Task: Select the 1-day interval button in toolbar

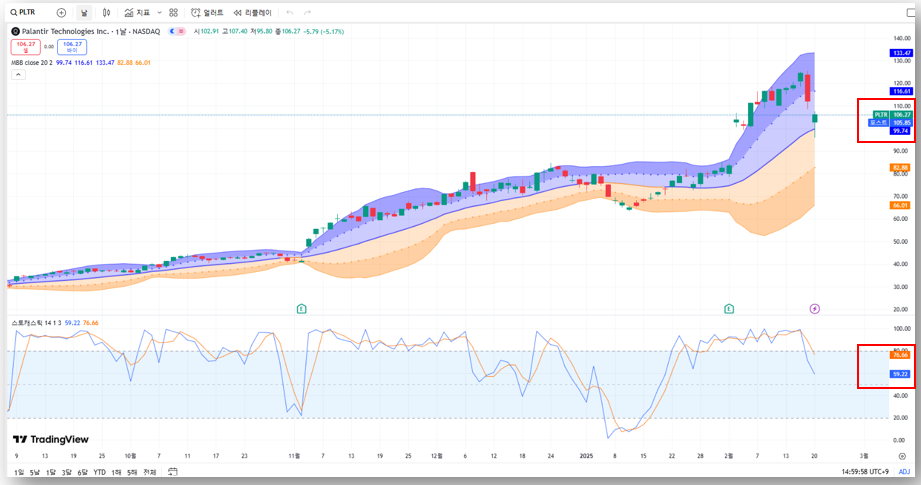Action: [x=84, y=12]
